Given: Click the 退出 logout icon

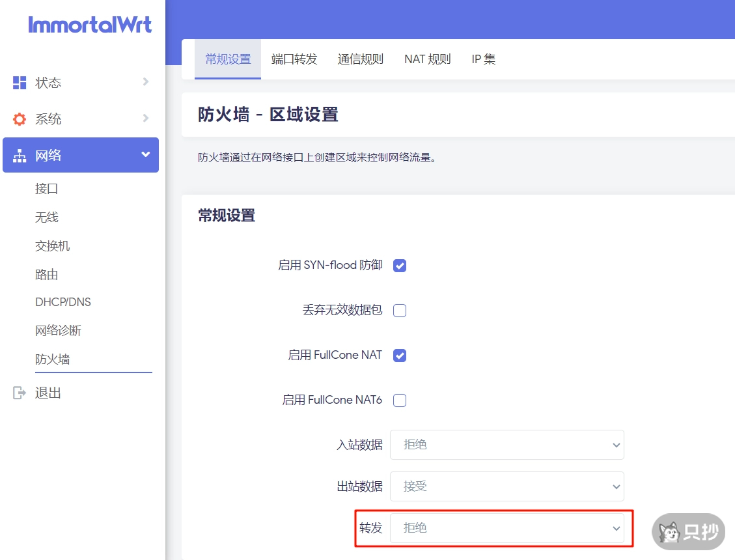Looking at the screenshot, I should [20, 392].
